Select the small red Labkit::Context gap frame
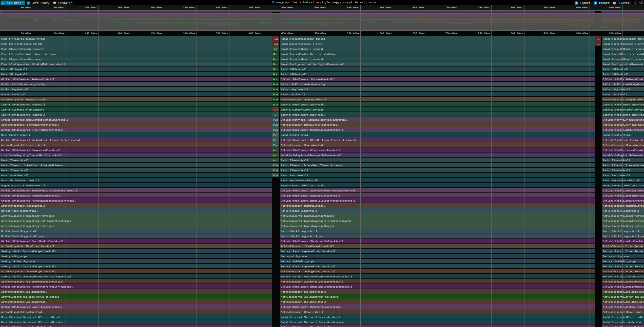The image size is (644, 327). 276,110
